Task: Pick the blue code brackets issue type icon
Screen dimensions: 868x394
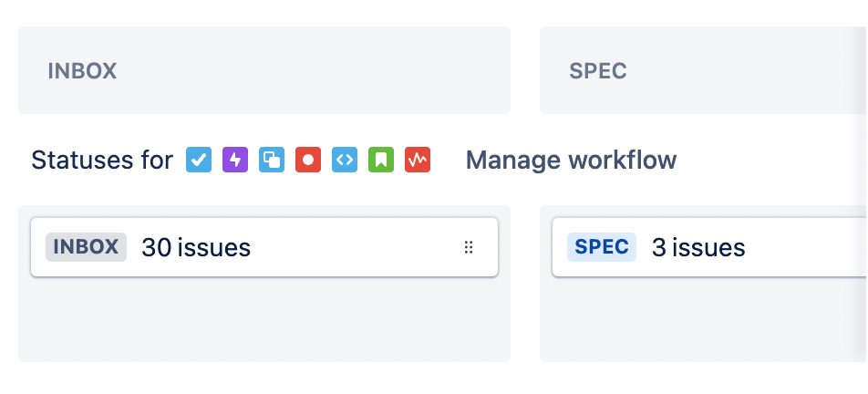Action: 345,160
